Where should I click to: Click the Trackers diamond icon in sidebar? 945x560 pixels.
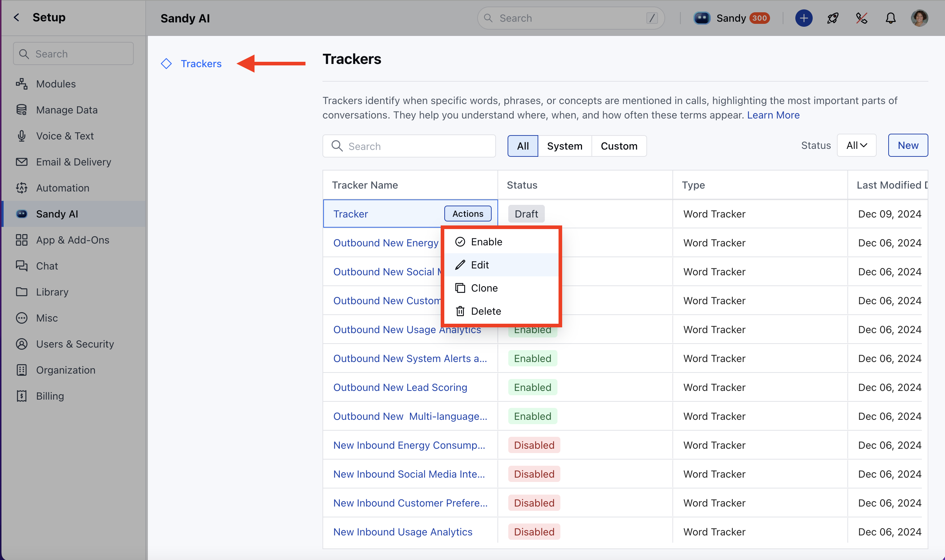pos(166,63)
